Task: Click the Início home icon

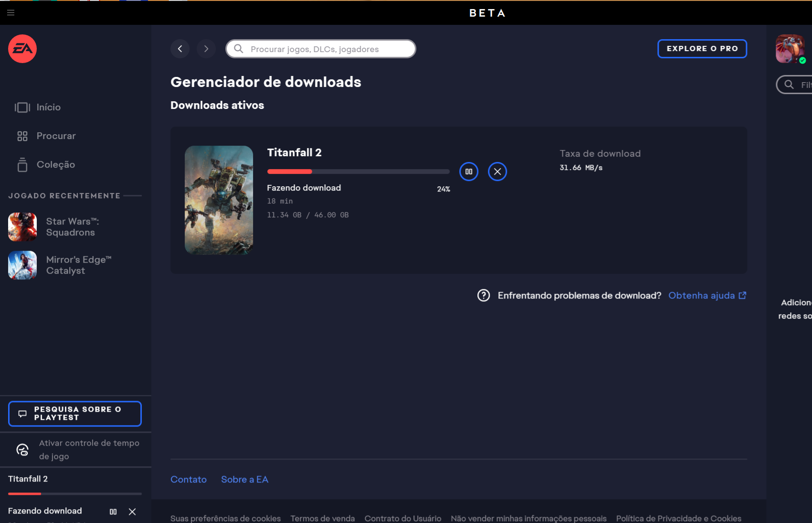Action: pos(22,107)
